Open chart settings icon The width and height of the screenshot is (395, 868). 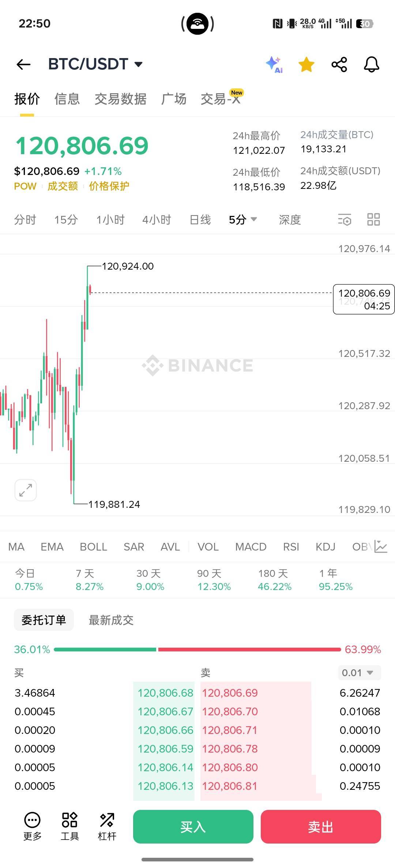[344, 220]
